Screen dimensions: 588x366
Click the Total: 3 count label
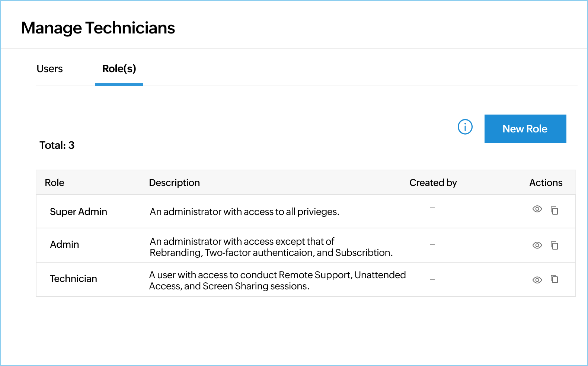coord(57,145)
